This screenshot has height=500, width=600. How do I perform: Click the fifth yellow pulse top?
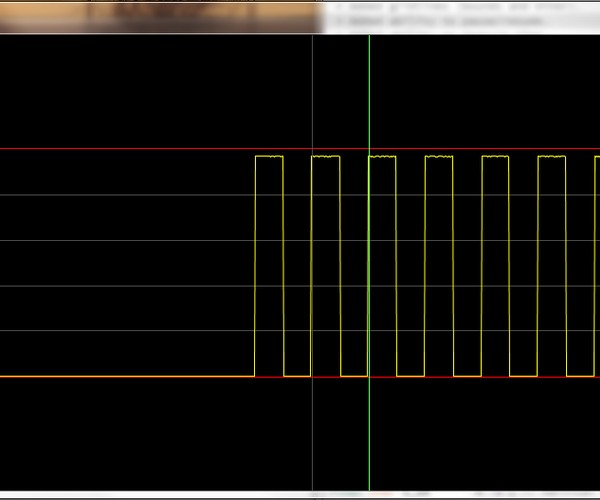click(496, 157)
